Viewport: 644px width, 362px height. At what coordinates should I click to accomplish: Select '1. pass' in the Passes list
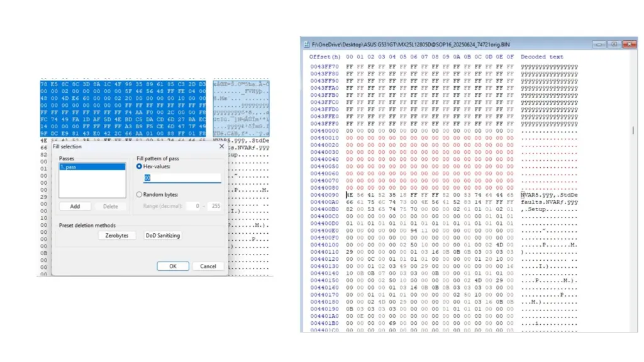point(92,167)
